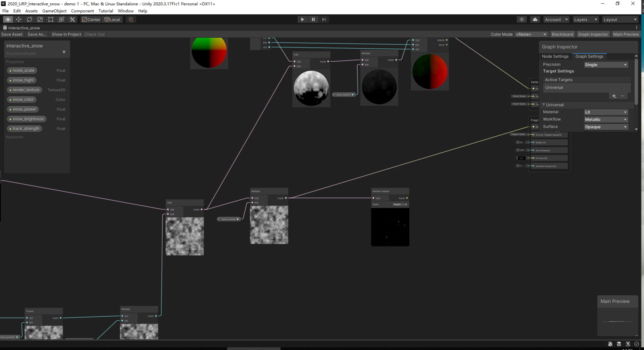Pause the game playback
Image resolution: width=644 pixels, height=350 pixels.
(x=313, y=20)
